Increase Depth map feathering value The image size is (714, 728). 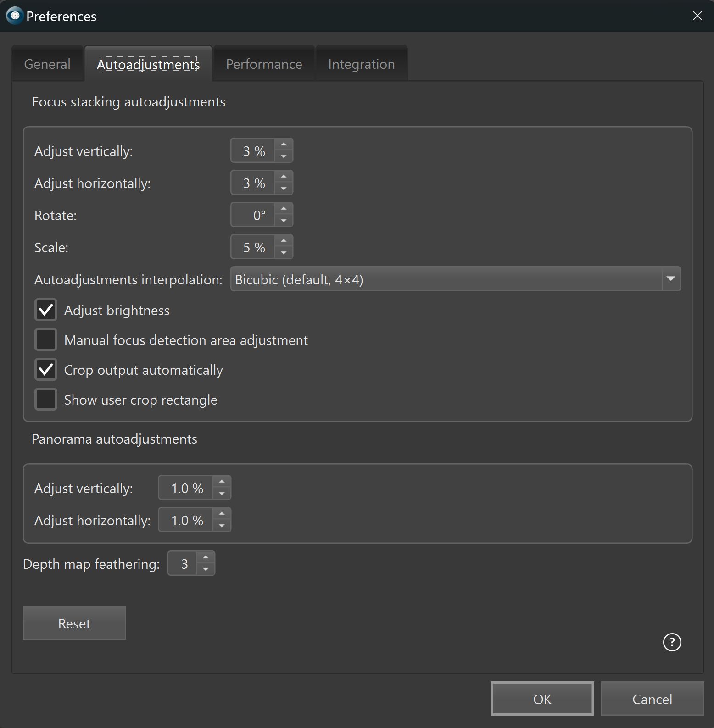click(206, 557)
